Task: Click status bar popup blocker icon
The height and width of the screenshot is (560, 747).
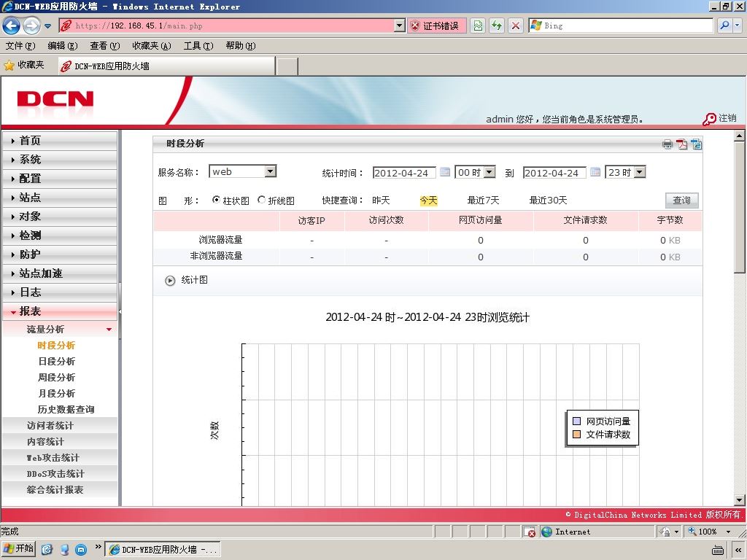Action: tap(530, 532)
